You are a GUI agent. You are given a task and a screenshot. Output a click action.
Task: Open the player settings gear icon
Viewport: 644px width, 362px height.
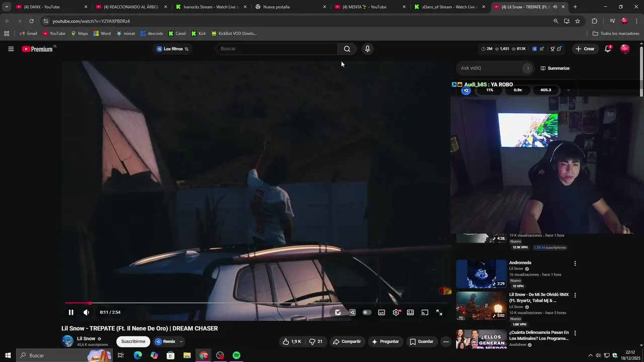click(396, 312)
